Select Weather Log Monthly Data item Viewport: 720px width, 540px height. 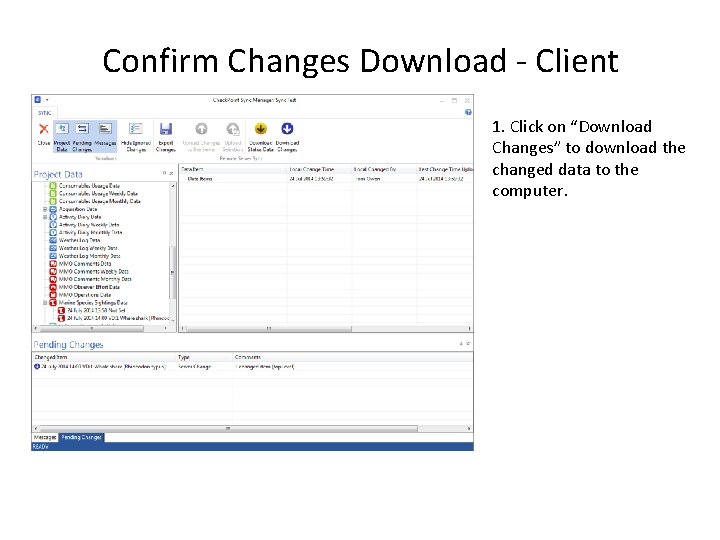tap(90, 256)
